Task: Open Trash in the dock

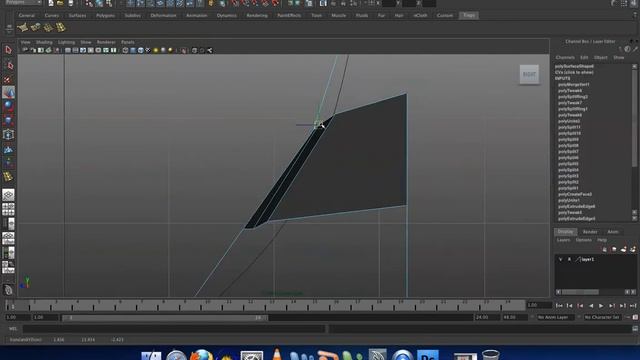Action: click(490, 355)
